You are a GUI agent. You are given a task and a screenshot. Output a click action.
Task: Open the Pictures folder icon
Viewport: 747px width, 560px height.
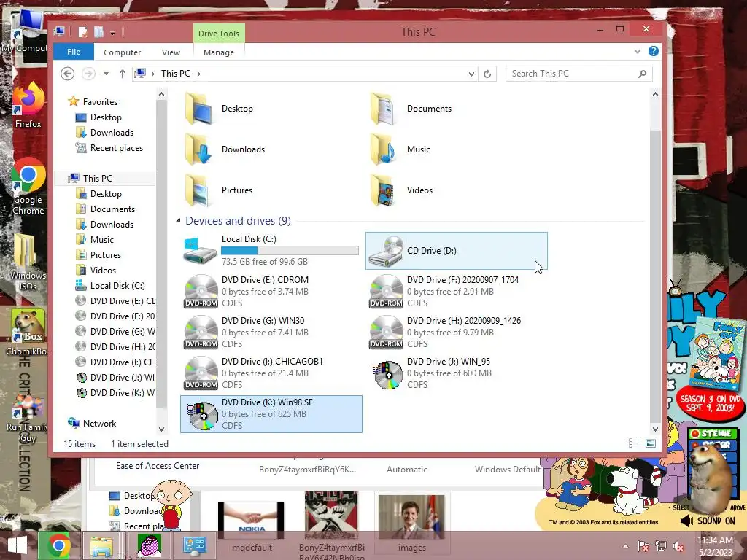[x=198, y=190]
